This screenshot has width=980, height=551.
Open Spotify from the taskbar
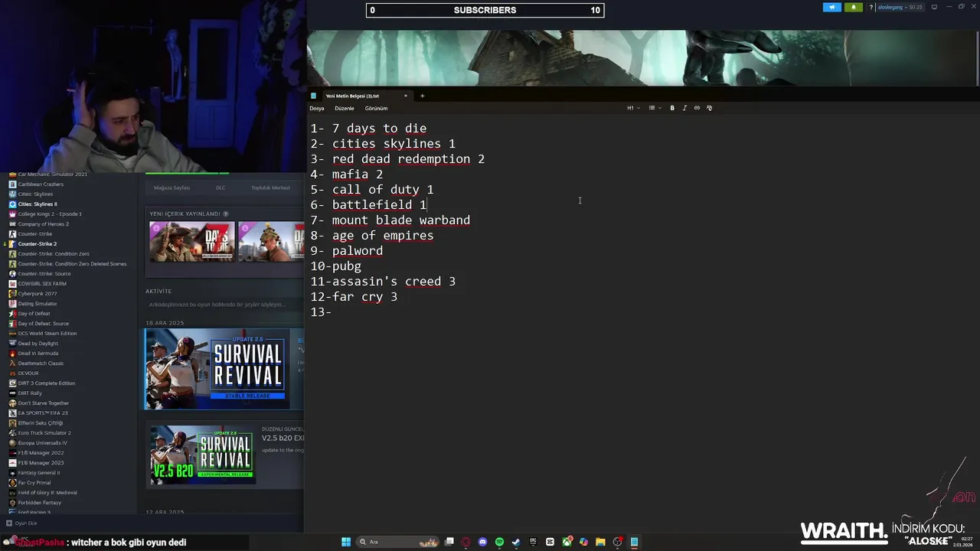tap(499, 542)
